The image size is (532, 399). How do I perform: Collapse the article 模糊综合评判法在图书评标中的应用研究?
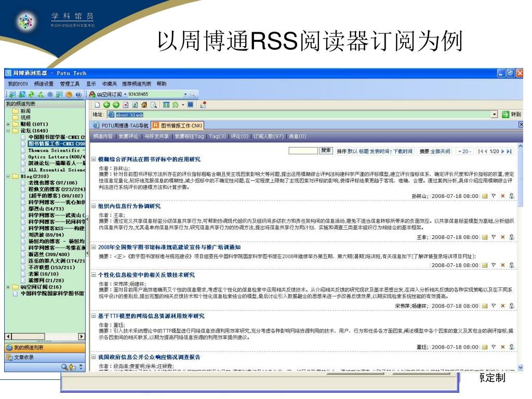coord(94,159)
